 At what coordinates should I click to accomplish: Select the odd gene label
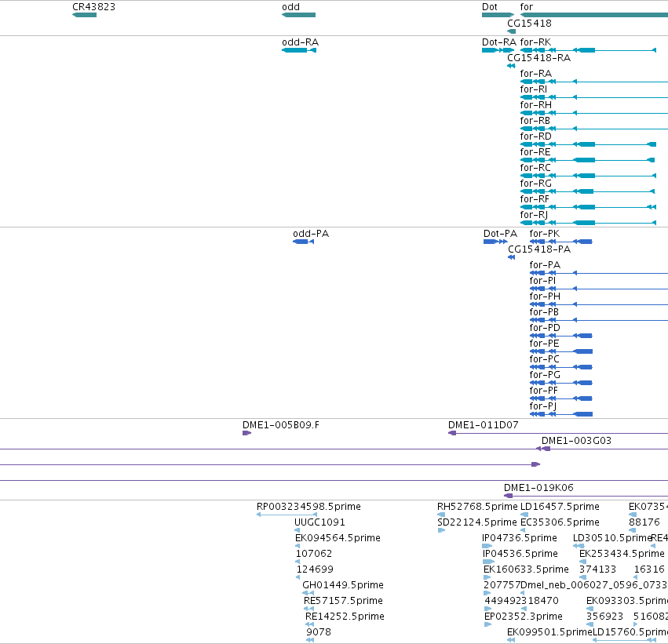pyautogui.click(x=291, y=7)
